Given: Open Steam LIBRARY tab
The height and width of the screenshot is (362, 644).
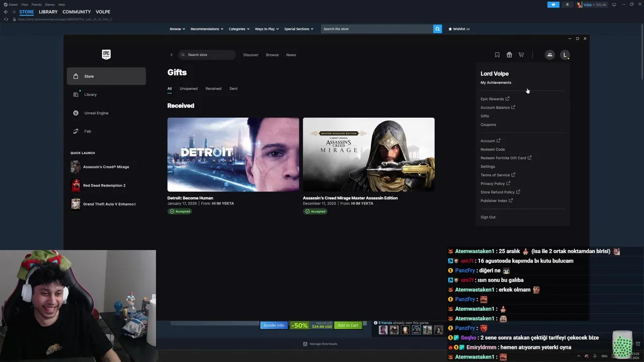Looking at the screenshot, I should [48, 12].
